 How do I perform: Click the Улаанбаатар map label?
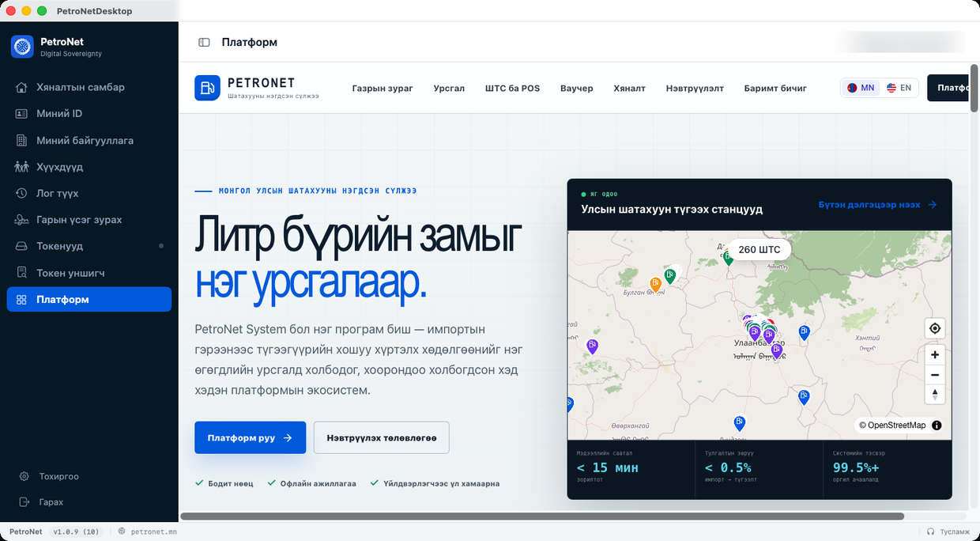(760, 344)
